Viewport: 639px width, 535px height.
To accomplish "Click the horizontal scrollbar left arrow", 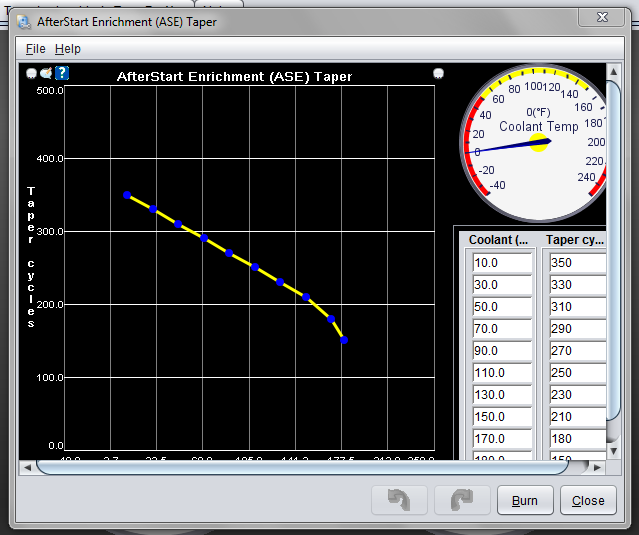I will pos(27,467).
